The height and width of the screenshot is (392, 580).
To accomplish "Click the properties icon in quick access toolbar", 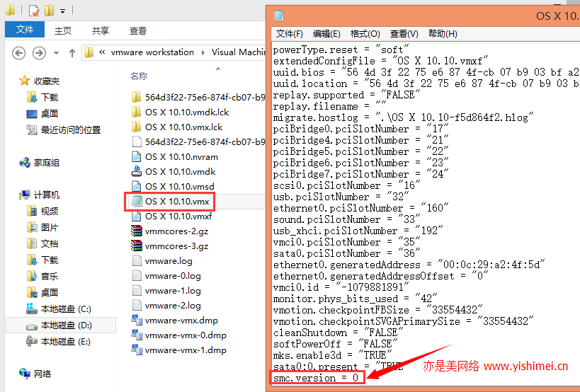I will [x=34, y=11].
